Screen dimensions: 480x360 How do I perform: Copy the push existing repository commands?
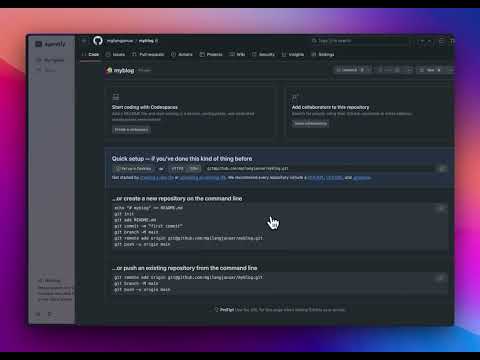pos(441,278)
